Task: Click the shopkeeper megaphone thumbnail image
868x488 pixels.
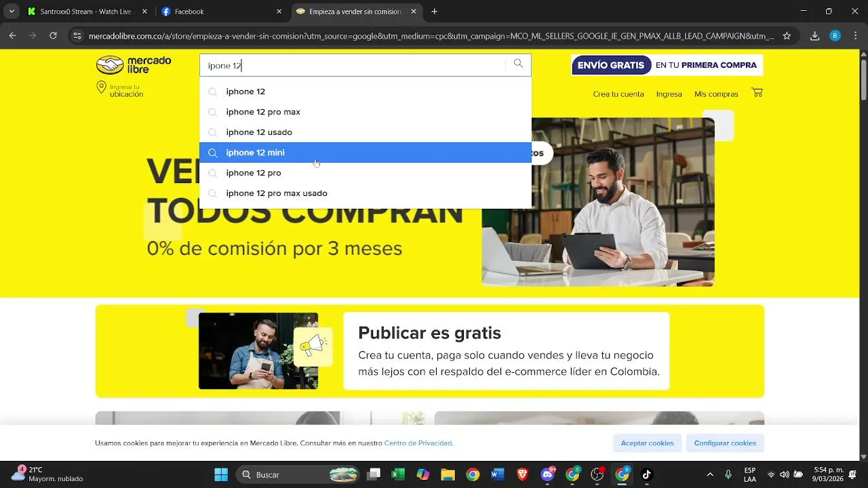Action: click(x=258, y=351)
